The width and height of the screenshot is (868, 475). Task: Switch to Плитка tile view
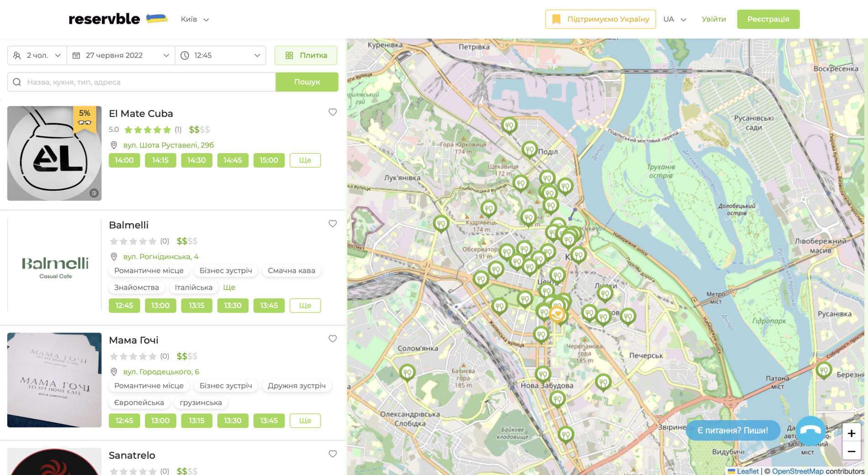tap(306, 55)
